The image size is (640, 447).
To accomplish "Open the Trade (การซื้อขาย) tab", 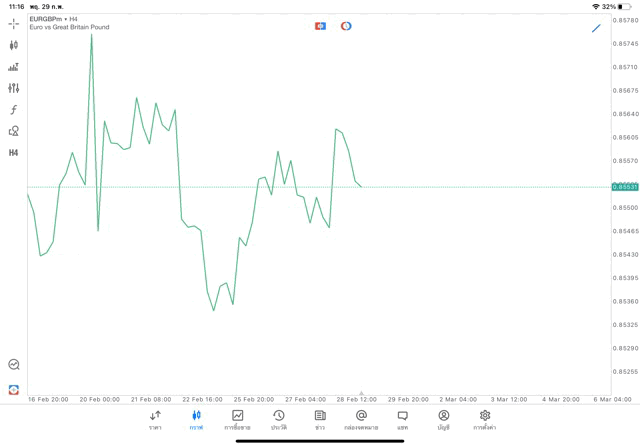I will tap(238, 419).
